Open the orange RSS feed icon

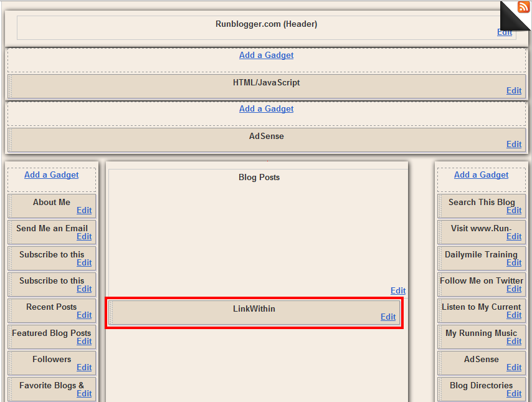pyautogui.click(x=523, y=6)
